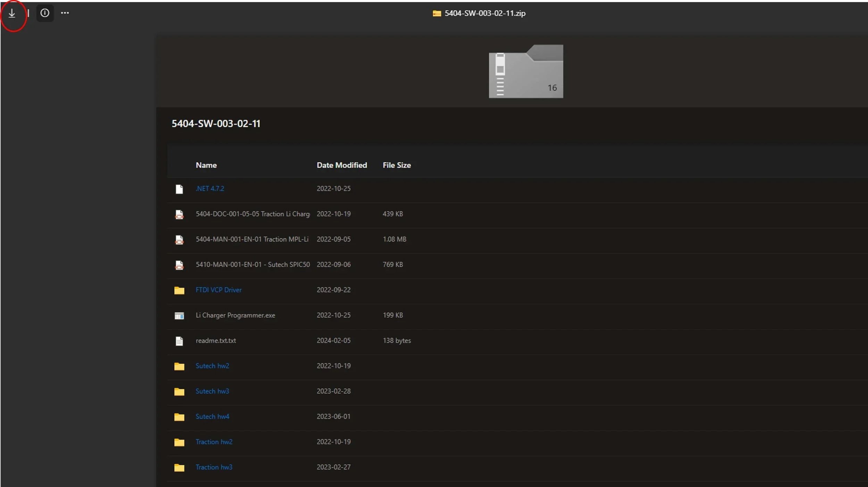The image size is (868, 487).
Task: Open the .NET 4.7.2 link
Action: (x=210, y=189)
